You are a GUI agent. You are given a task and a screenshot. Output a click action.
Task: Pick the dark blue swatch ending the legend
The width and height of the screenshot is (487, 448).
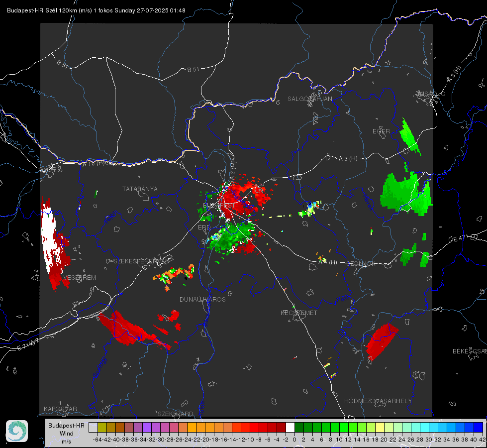(479, 427)
